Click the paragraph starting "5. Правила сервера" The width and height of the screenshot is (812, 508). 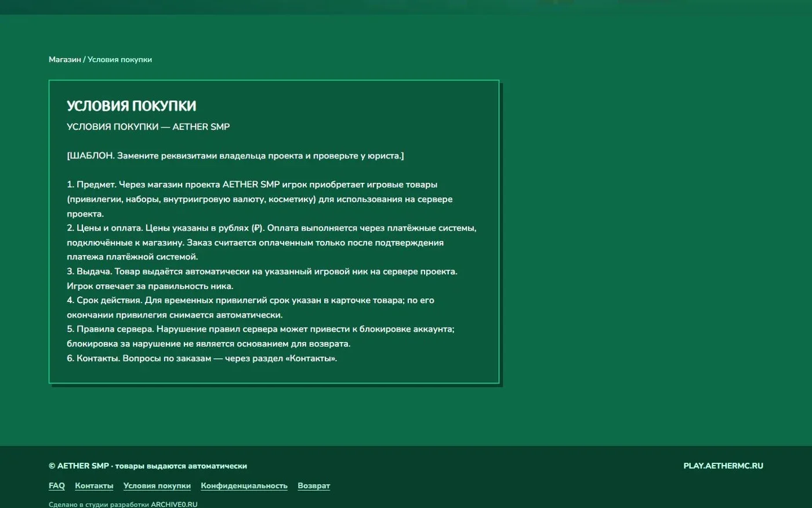pos(260,336)
